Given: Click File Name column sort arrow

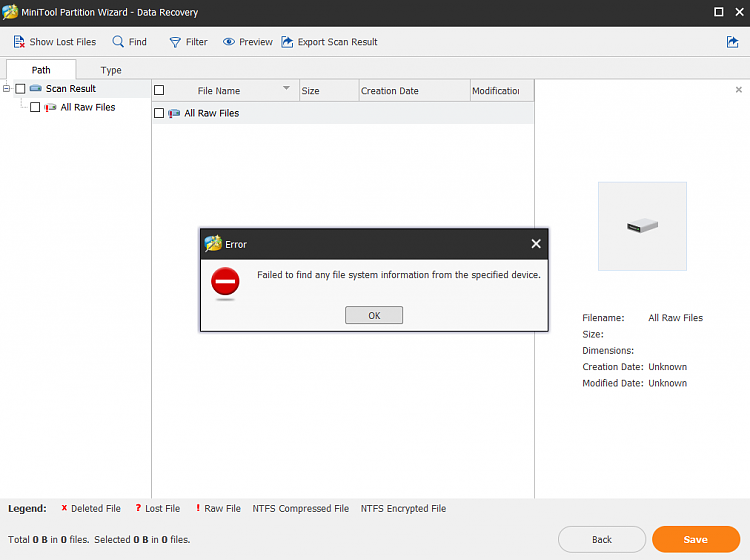Looking at the screenshot, I should [286, 88].
